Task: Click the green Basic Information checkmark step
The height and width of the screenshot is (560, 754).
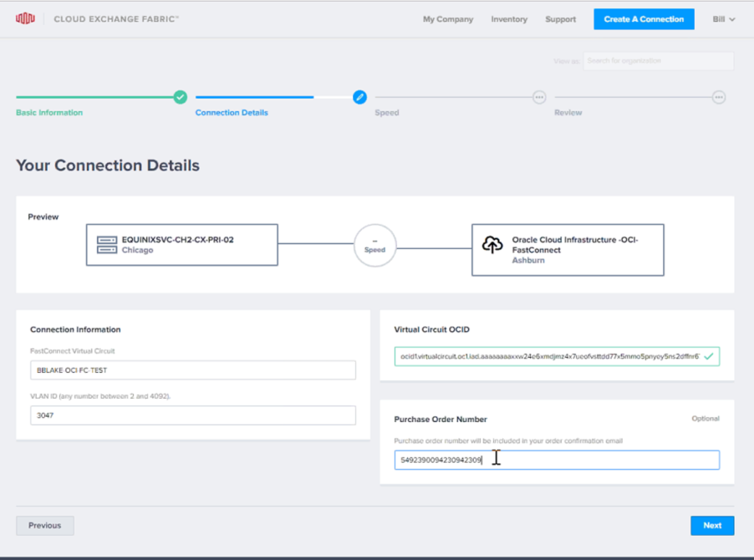Action: (181, 97)
